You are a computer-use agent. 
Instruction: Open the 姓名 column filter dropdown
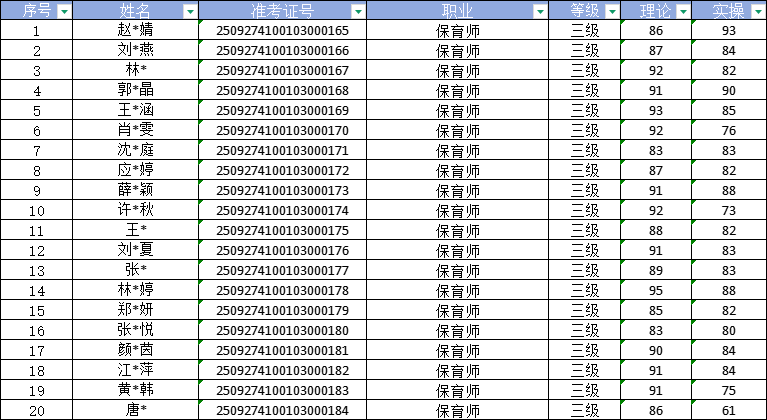(190, 11)
